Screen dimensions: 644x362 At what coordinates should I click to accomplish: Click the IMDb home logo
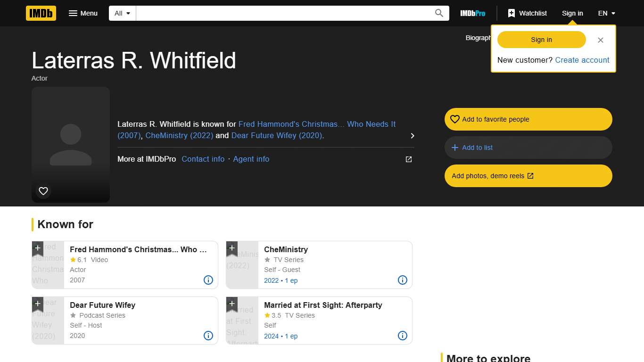click(41, 13)
